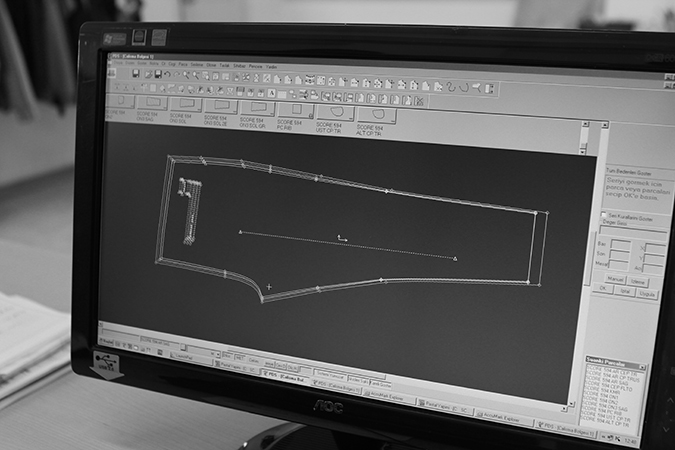Open the Yardım menu
675x450 pixels.
[272, 67]
